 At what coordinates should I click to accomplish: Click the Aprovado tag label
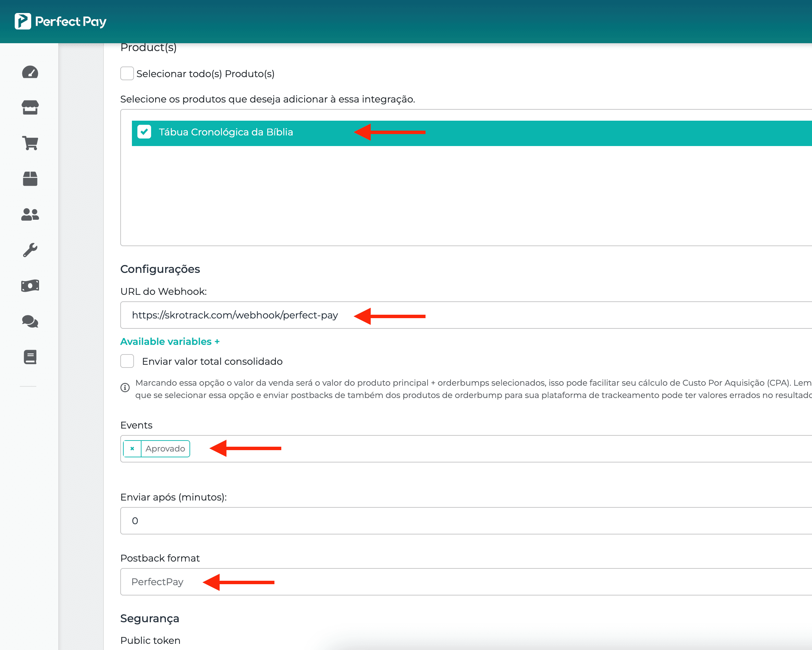click(x=165, y=448)
